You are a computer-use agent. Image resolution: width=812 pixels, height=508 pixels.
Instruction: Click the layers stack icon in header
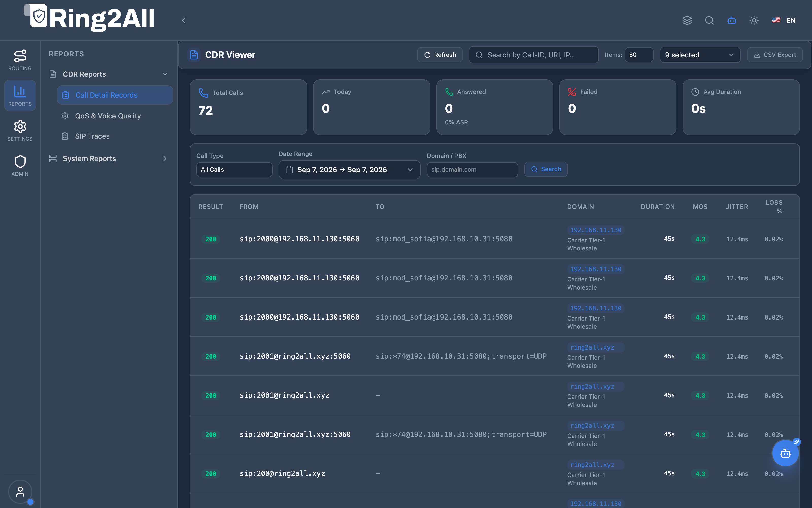click(687, 20)
